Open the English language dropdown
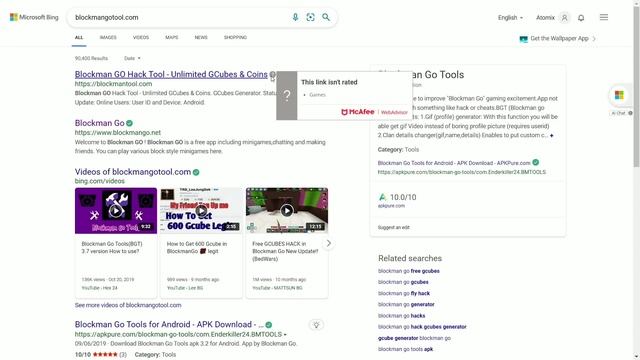This screenshot has width=640, height=360. [510, 18]
